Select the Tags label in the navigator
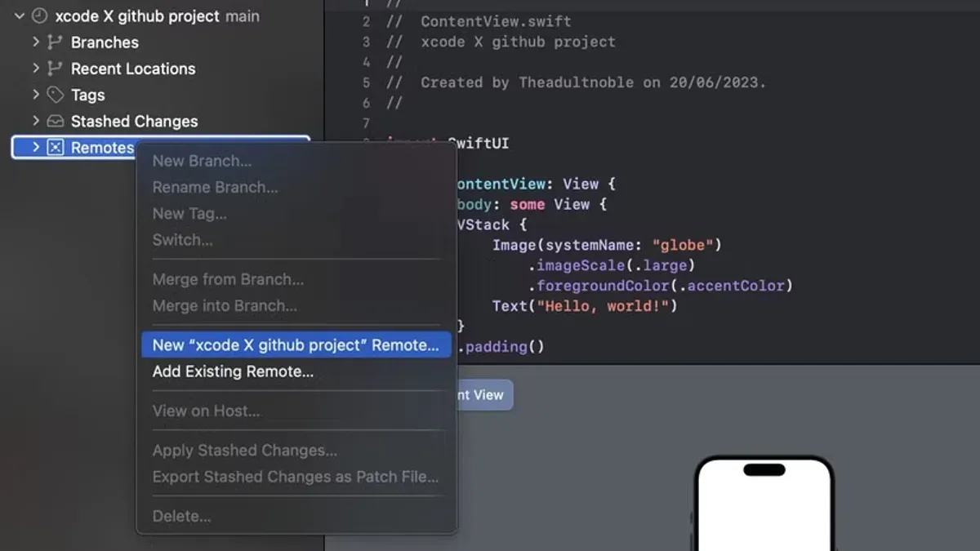The image size is (980, 551). (x=87, y=95)
